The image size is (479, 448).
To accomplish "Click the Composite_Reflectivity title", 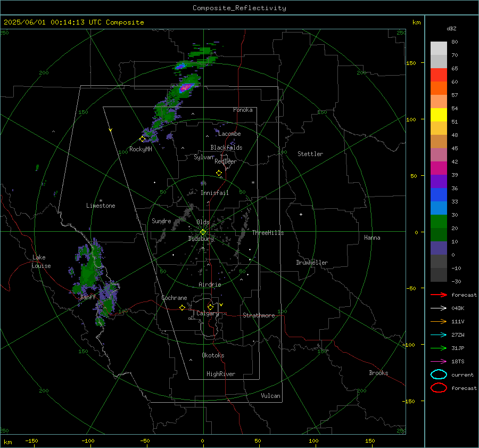I will click(x=240, y=8).
